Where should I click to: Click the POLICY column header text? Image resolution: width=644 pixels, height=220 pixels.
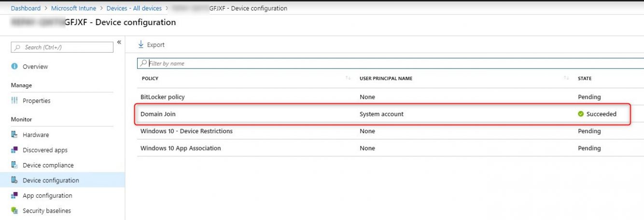(x=150, y=79)
